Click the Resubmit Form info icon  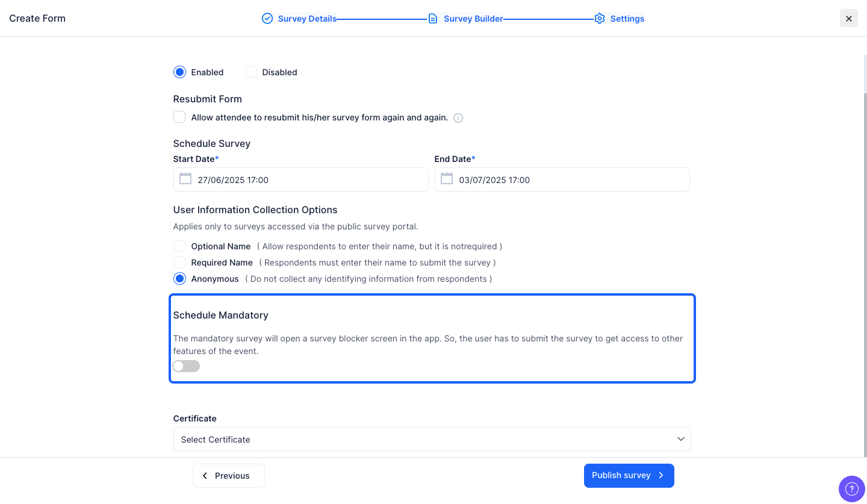coord(458,118)
